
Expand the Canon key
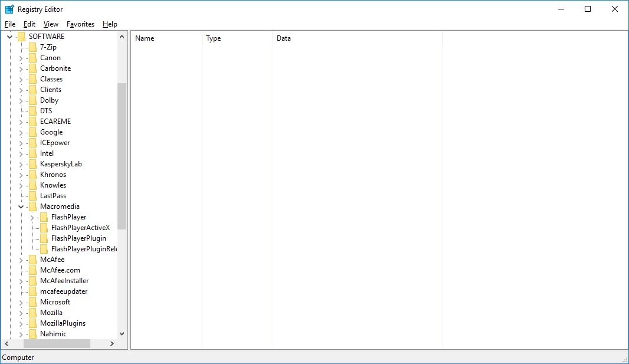click(21, 58)
